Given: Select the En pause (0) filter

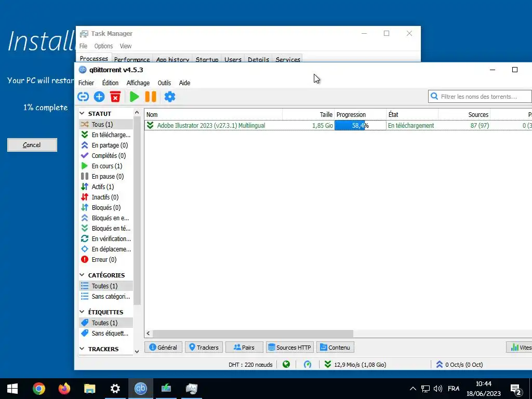Looking at the screenshot, I should 106,177.
